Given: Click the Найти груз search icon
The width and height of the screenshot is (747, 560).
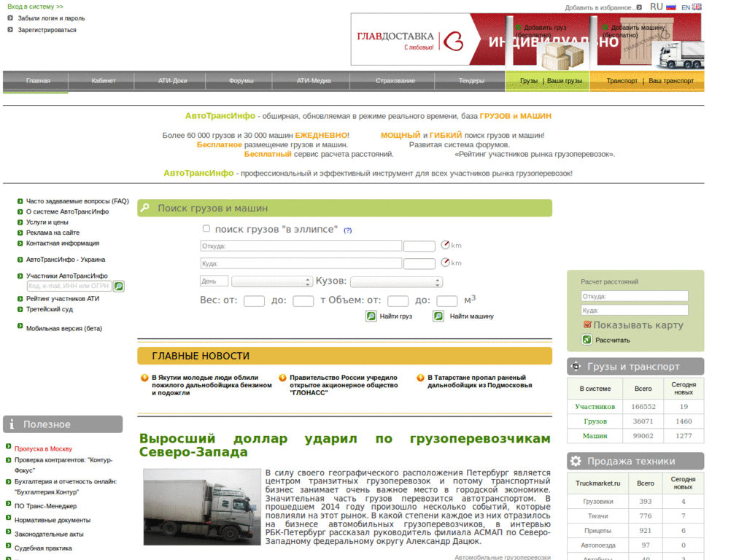Looking at the screenshot, I should pos(371,316).
